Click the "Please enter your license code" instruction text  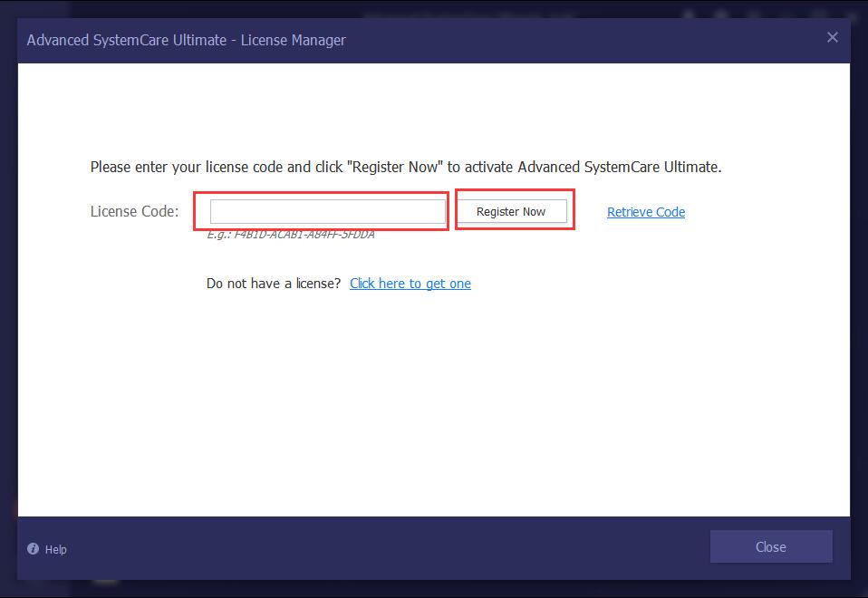click(x=406, y=168)
